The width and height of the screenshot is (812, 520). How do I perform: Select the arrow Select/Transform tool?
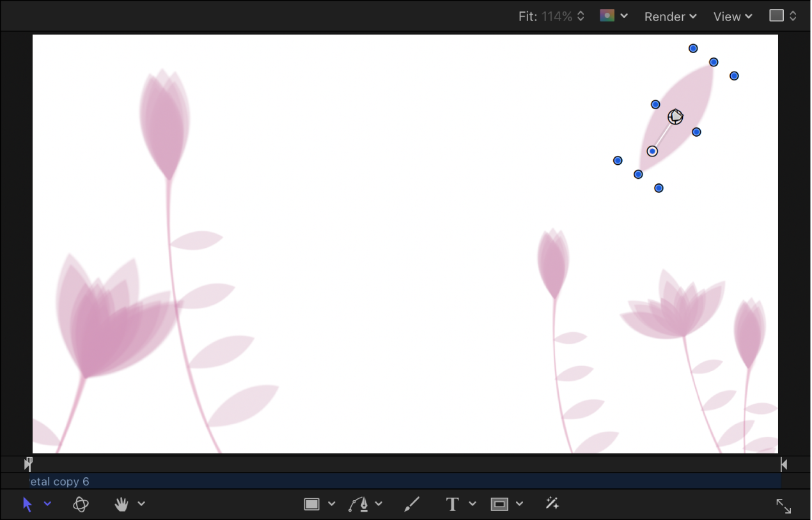(x=27, y=504)
